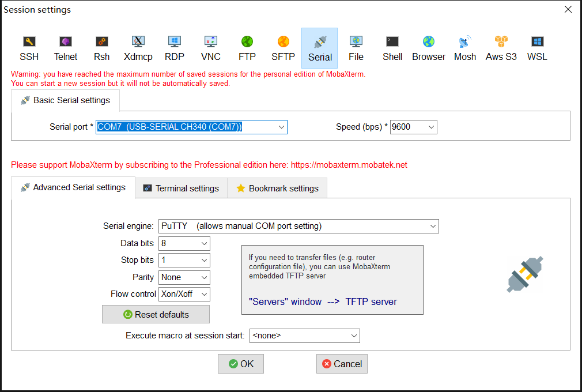Click the Cancel button
This screenshot has width=582, height=392.
342,364
